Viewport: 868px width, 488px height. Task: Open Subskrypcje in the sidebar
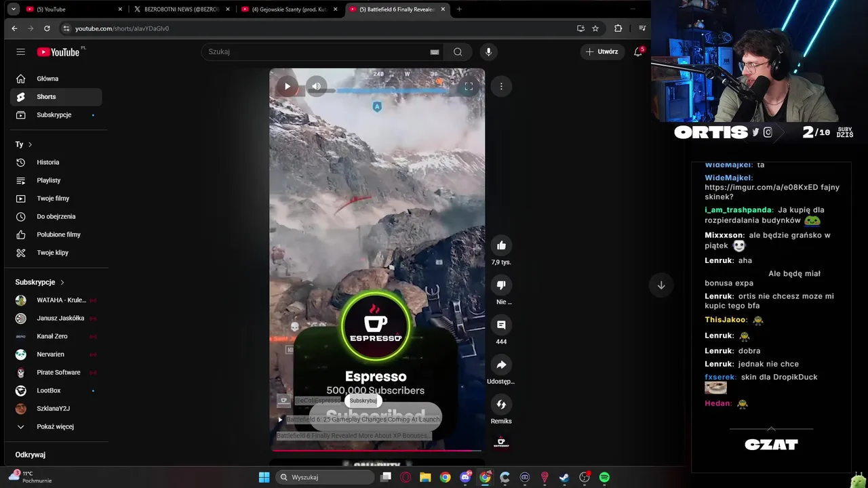[56, 115]
